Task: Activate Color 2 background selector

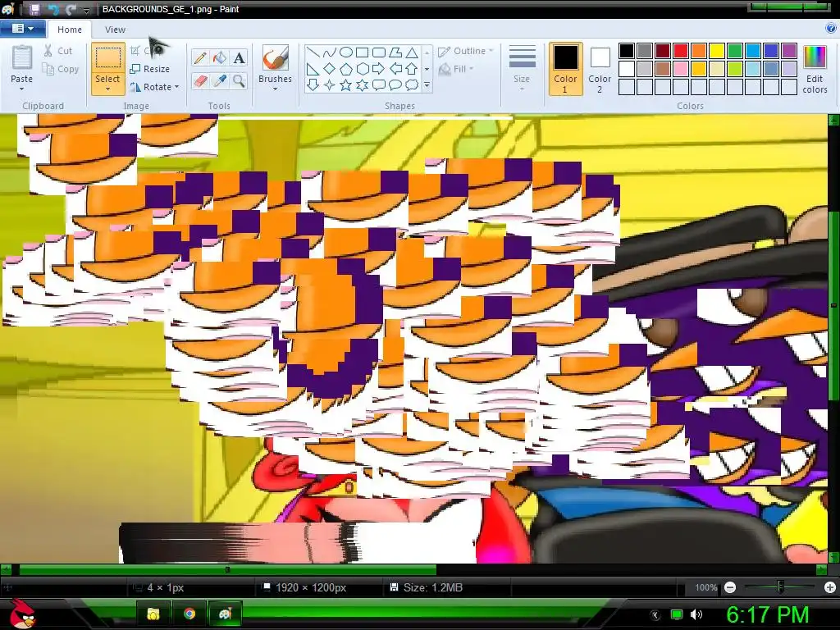Action: pos(600,69)
